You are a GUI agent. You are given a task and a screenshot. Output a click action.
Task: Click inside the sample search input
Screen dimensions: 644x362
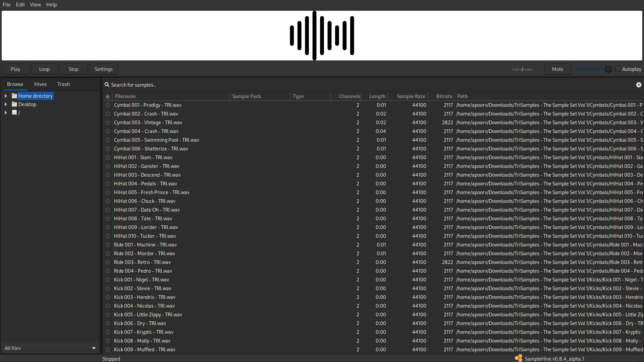235,85
